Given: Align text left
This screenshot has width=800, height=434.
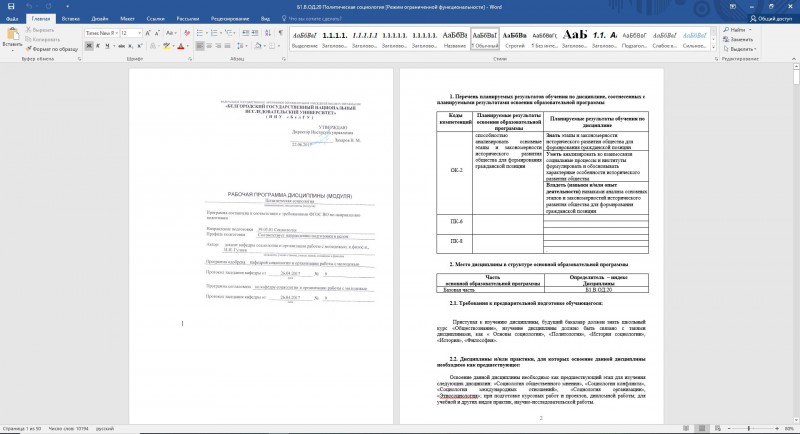Looking at the screenshot, I should (x=200, y=46).
